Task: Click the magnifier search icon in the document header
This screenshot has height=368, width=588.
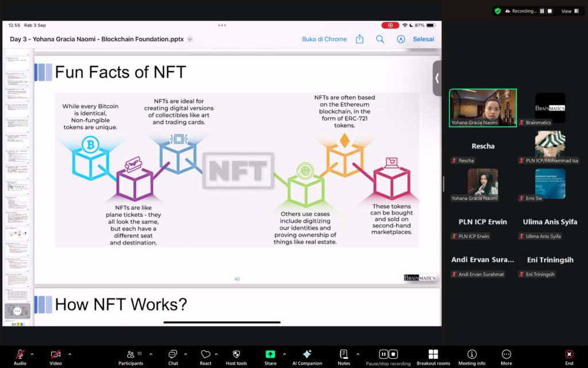Action: pos(380,39)
